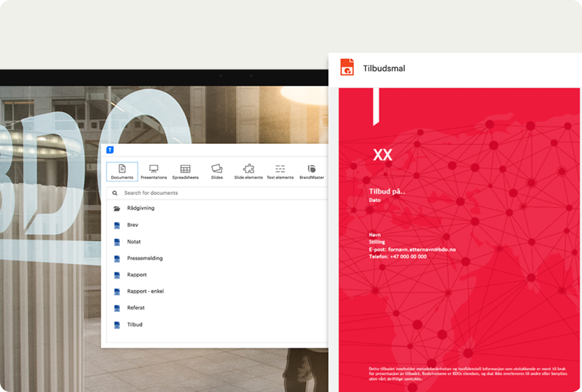Expand the Rådgivning folder
The height and width of the screenshot is (392, 582).
140,208
